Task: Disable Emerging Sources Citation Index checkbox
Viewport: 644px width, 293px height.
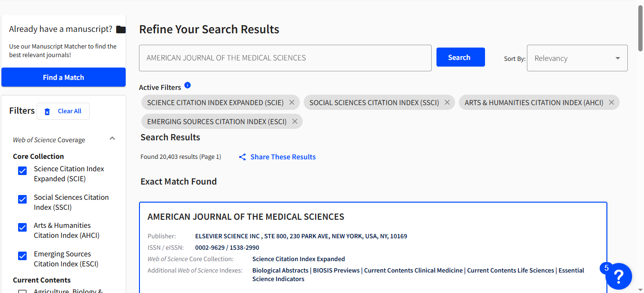Action: coord(22,256)
